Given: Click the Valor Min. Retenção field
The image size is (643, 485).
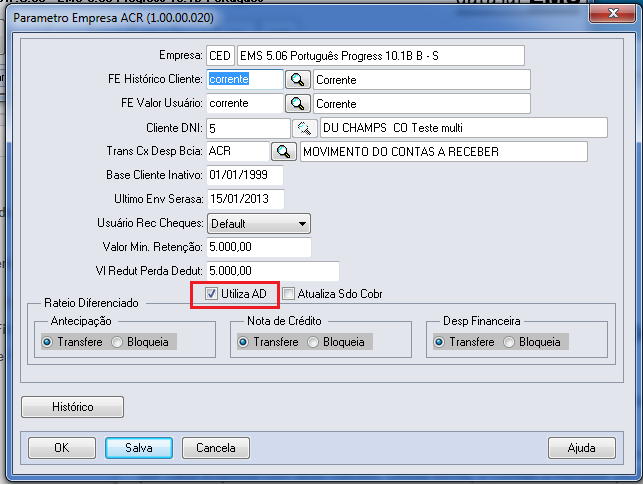Looking at the screenshot, I should (259, 247).
